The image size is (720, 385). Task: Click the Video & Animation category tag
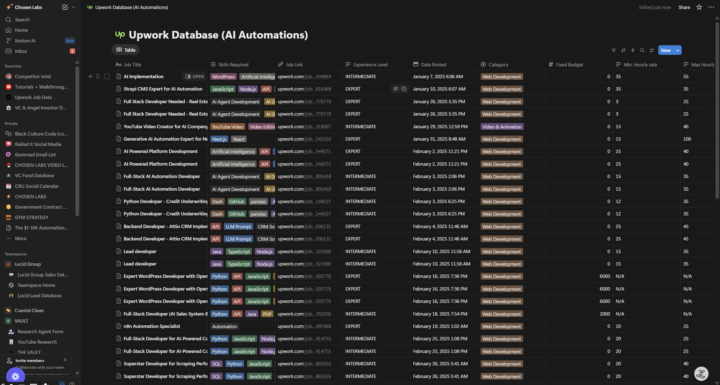coord(502,127)
